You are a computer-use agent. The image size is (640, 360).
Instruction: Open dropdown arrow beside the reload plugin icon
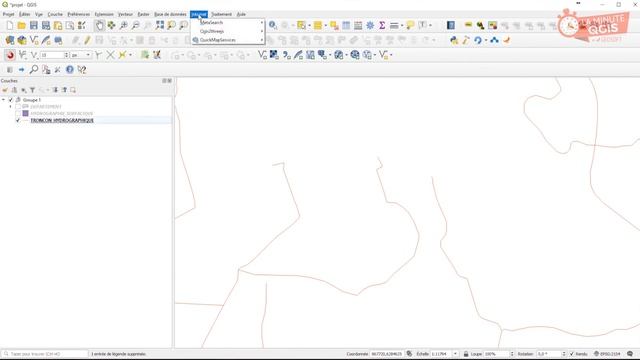[486, 40]
